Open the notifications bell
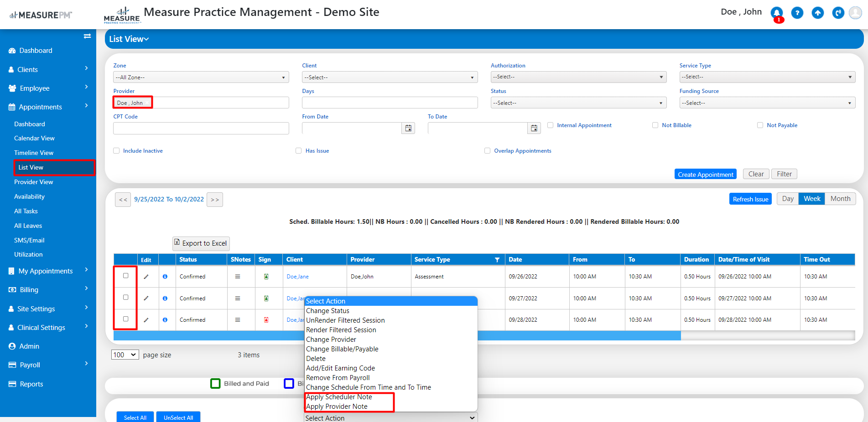This screenshot has width=868, height=422. pos(776,13)
